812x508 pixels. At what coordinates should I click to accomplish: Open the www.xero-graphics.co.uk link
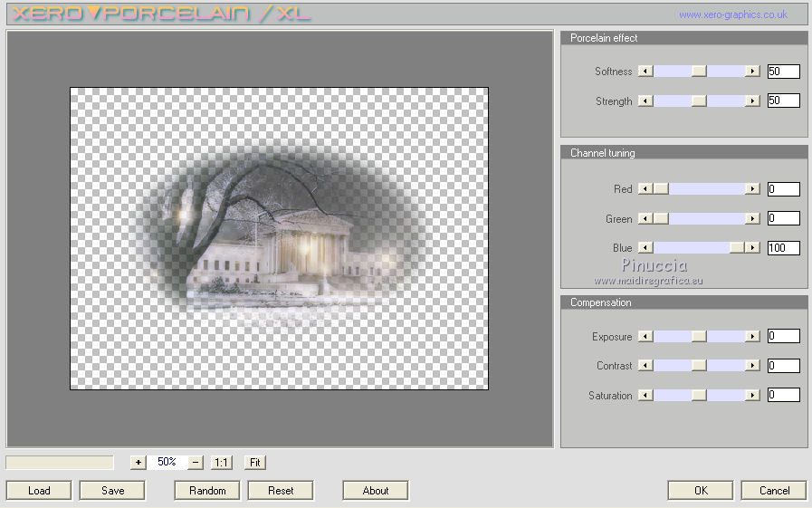click(732, 15)
